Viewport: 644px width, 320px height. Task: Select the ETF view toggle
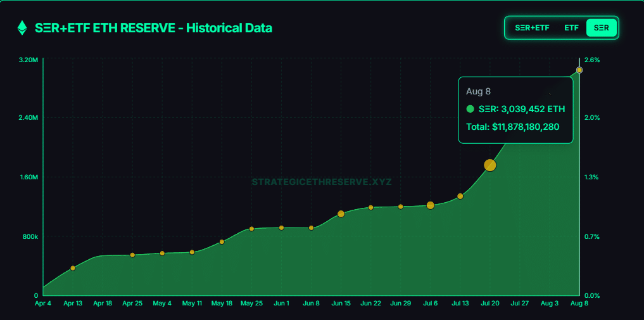pyautogui.click(x=571, y=28)
